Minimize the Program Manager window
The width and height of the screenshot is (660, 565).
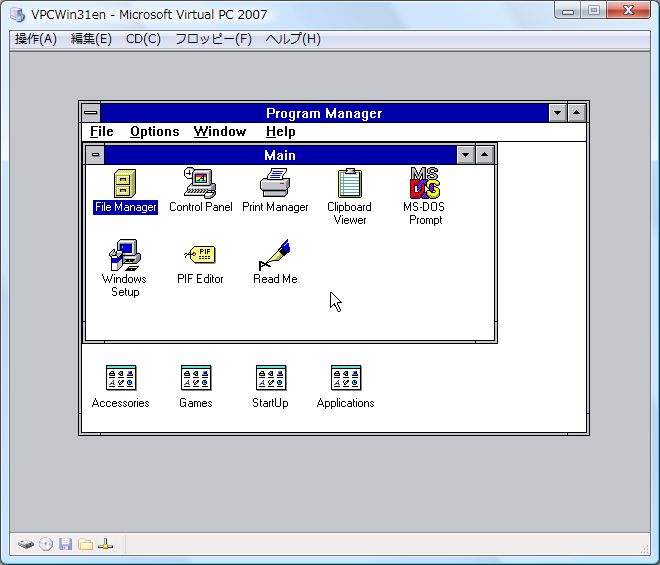(557, 113)
